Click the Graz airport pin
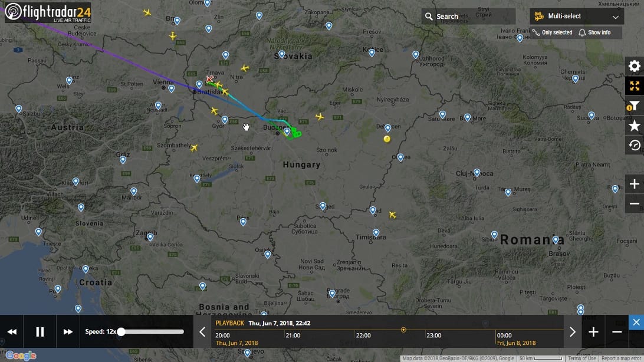Viewport: 644px width, 362px height. click(x=123, y=160)
